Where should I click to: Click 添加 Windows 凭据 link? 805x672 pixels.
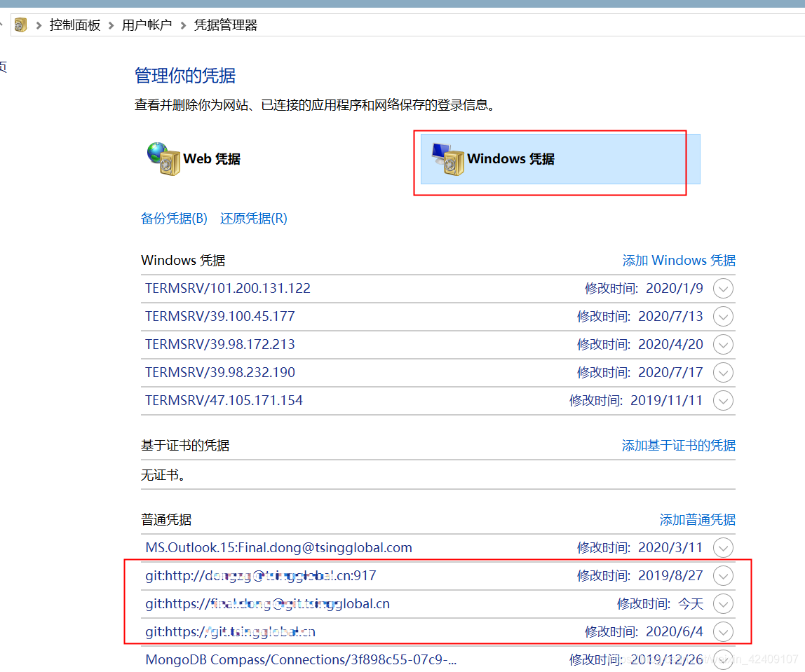tap(678, 260)
